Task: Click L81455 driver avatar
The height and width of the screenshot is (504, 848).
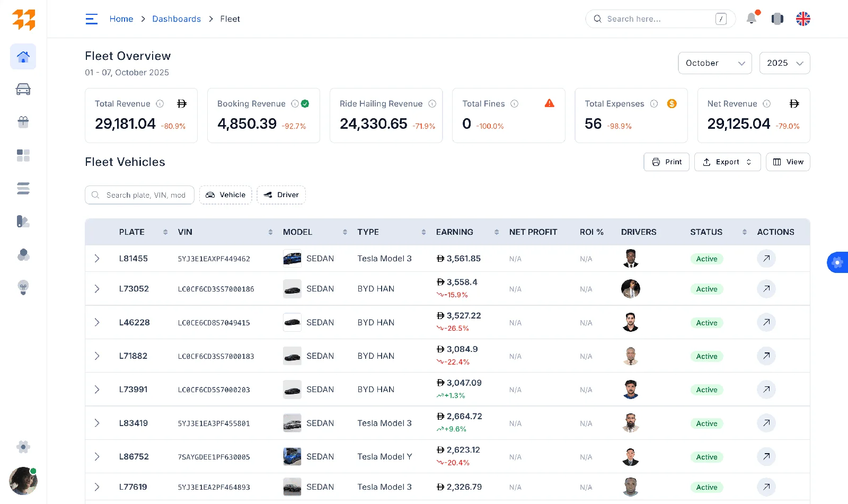Action: [631, 259]
